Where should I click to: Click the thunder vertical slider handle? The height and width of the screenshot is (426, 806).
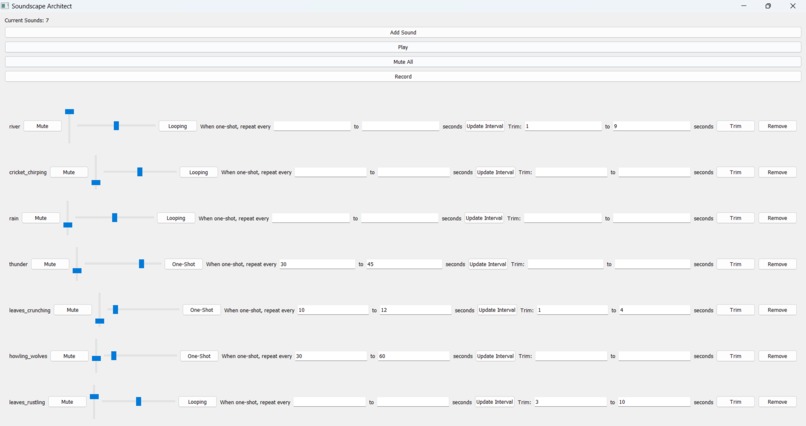click(x=77, y=270)
